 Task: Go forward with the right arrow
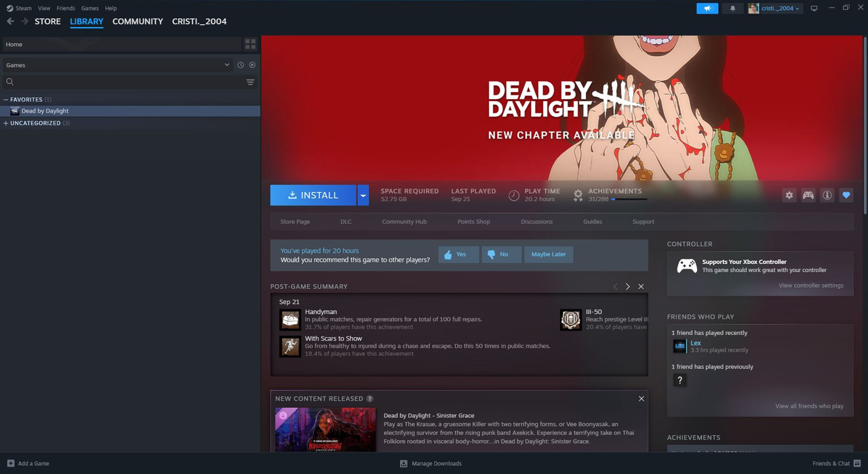(x=25, y=22)
